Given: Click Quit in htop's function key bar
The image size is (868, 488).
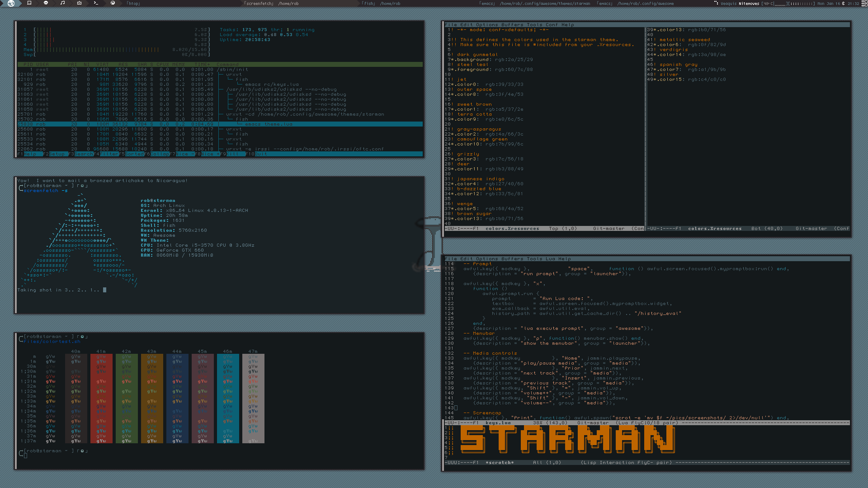Looking at the screenshot, I should point(261,154).
